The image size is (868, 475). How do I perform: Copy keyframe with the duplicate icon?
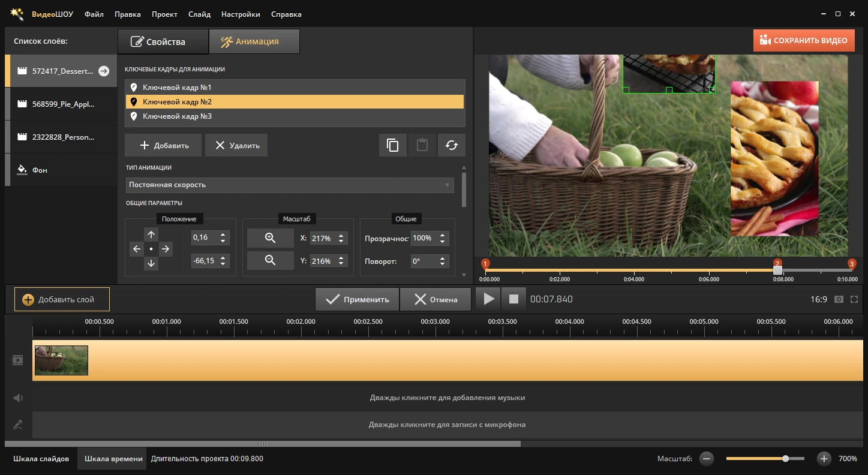click(393, 145)
